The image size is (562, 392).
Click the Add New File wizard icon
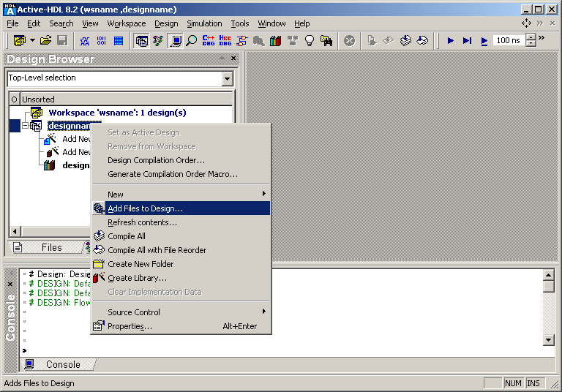coord(50,139)
